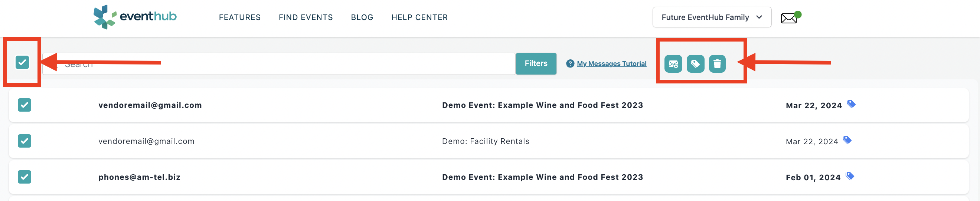
Task: Click tag icon on Facility Rentals message
Action: pos(847,140)
